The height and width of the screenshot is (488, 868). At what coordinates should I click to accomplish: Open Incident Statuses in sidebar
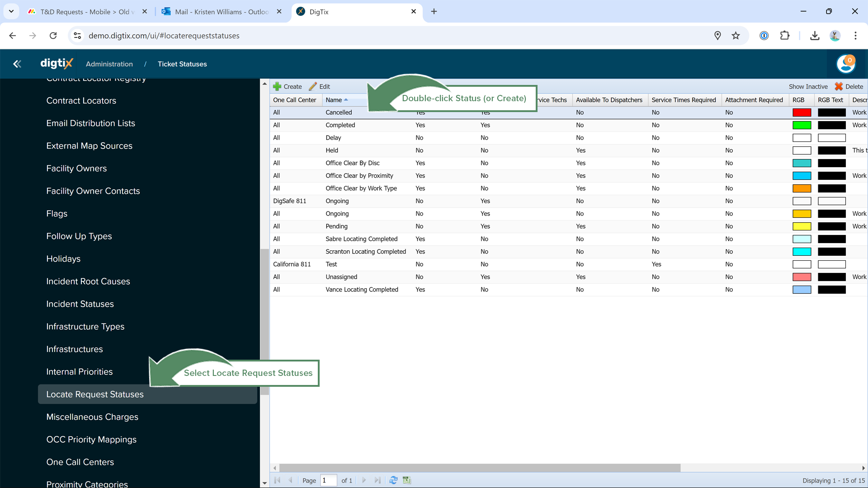[x=80, y=304]
